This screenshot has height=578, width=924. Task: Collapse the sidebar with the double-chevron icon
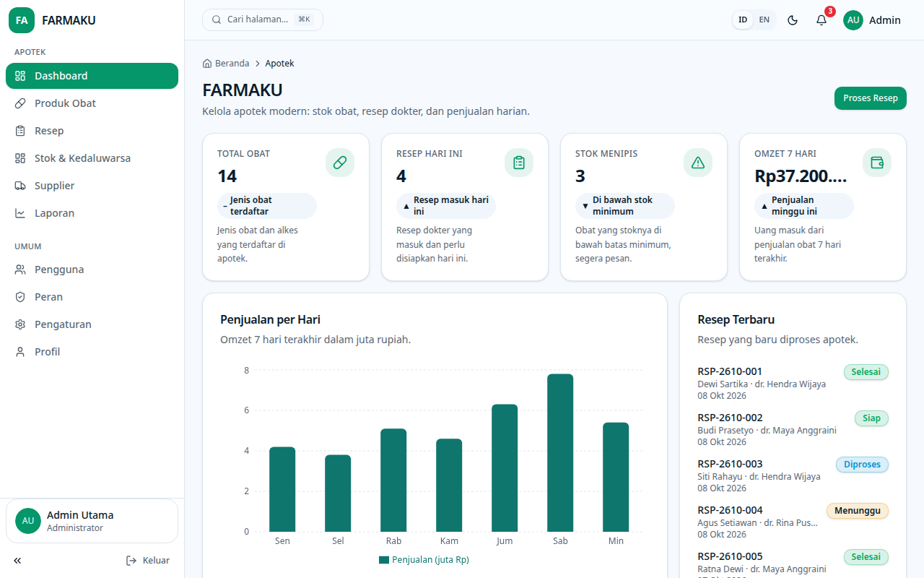[x=17, y=561]
